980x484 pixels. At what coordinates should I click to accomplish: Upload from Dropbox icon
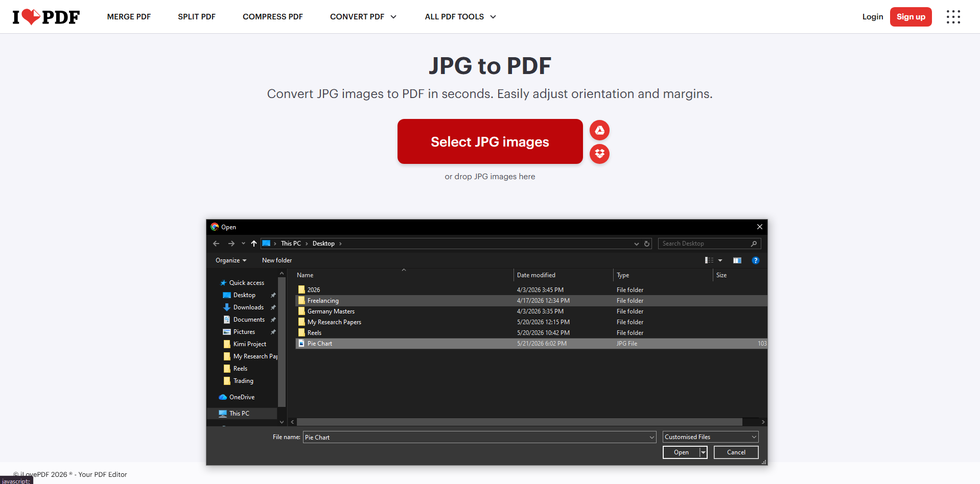pos(599,154)
